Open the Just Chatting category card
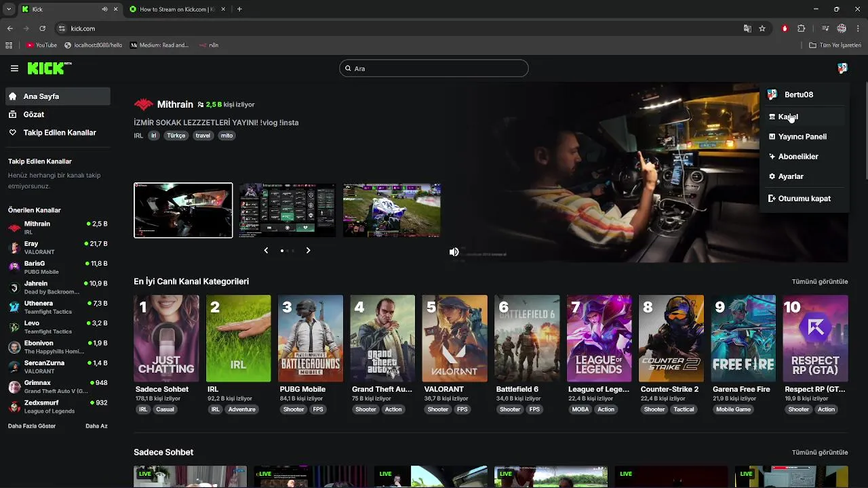 (x=166, y=338)
